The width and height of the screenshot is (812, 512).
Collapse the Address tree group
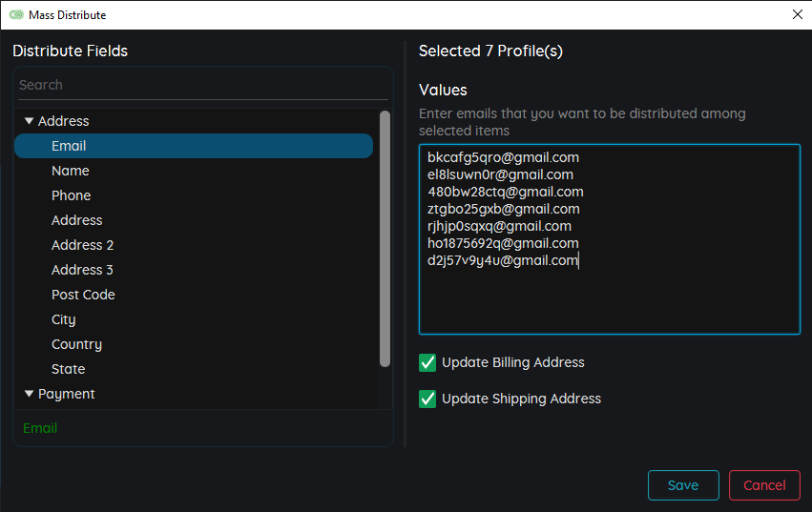[29, 121]
